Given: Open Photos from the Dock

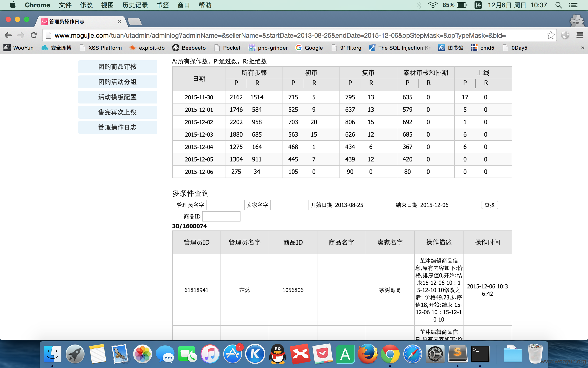Looking at the screenshot, I should pyautogui.click(x=142, y=354).
